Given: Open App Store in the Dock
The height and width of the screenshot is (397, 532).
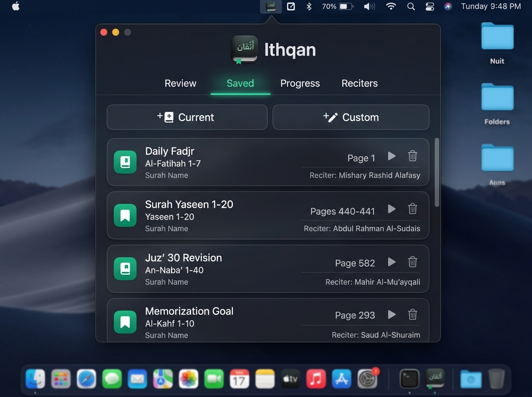Looking at the screenshot, I should tap(342, 379).
